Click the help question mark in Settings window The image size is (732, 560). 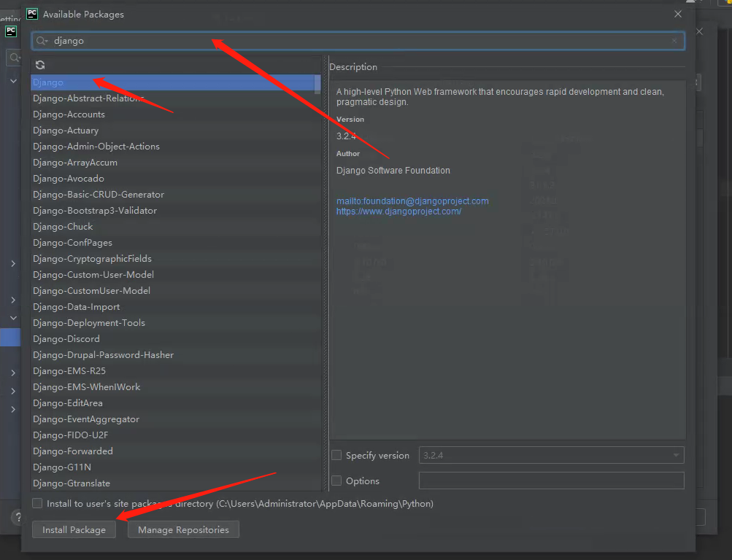(x=18, y=517)
